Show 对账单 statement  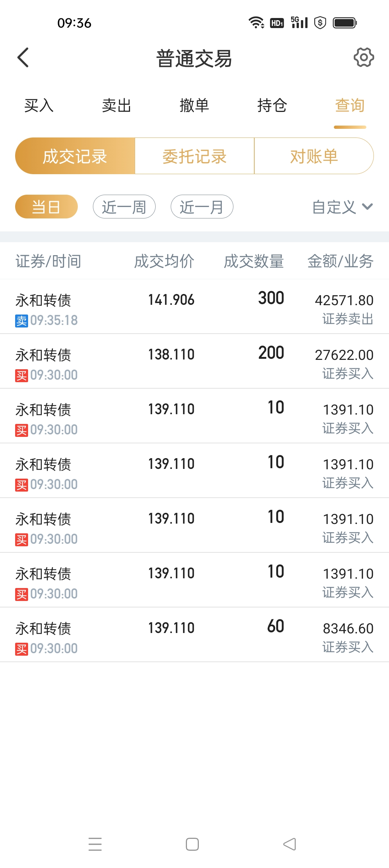pyautogui.click(x=314, y=156)
